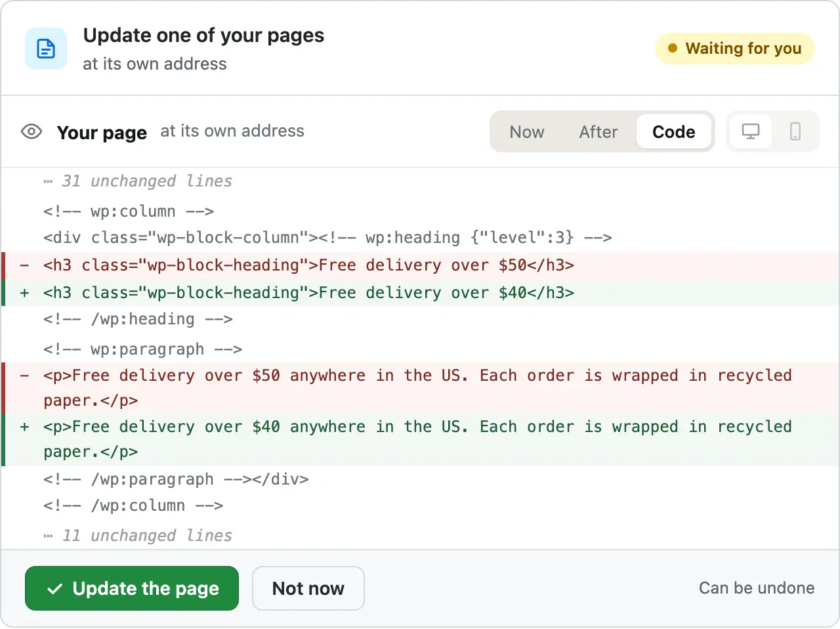
Task: Click the removed paragraph line with $50
Action: 420,388
